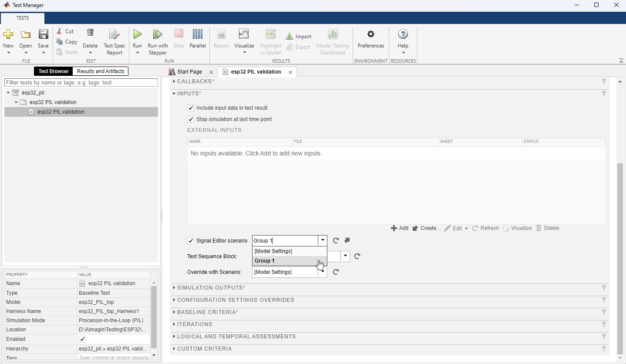This screenshot has width=626, height=364.
Task: Refresh the Test Sequence Block list
Action: click(357, 256)
